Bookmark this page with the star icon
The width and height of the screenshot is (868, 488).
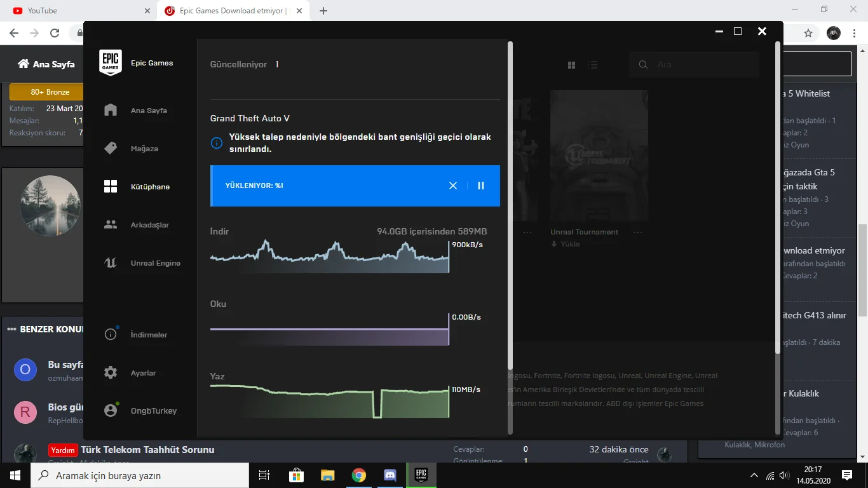808,33
